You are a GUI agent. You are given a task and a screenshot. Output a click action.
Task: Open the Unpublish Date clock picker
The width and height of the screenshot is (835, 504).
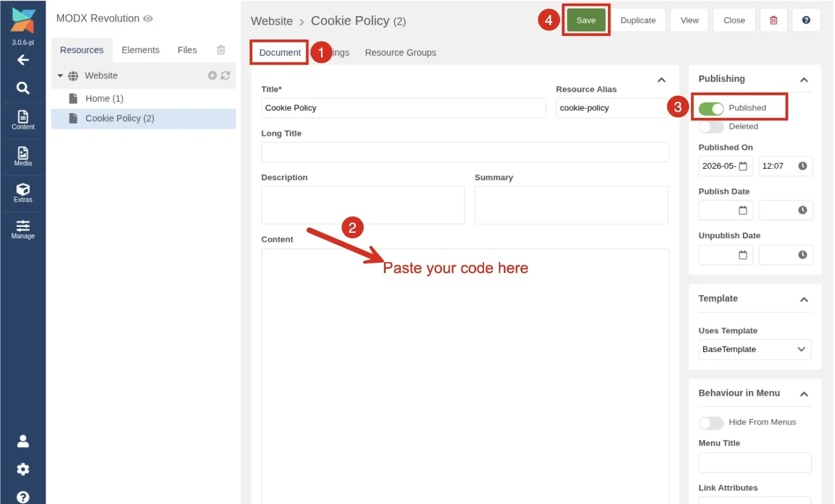click(803, 254)
